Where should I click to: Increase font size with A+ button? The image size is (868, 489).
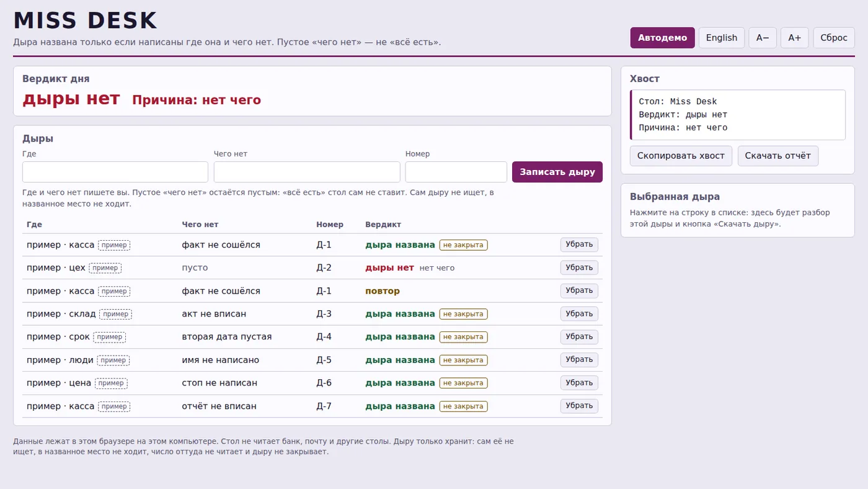(794, 38)
